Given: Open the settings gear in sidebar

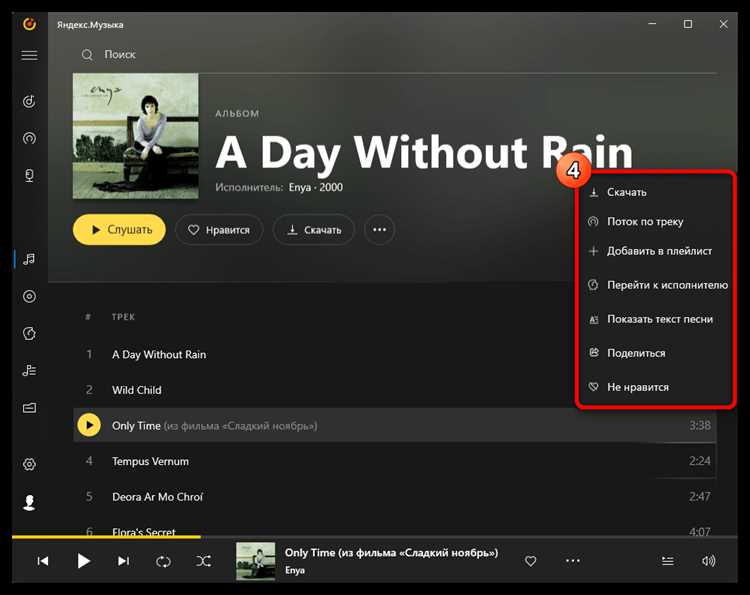Looking at the screenshot, I should 29,464.
